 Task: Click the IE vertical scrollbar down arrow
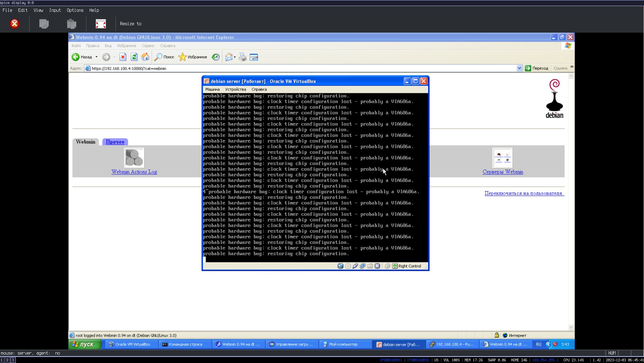pos(571,327)
